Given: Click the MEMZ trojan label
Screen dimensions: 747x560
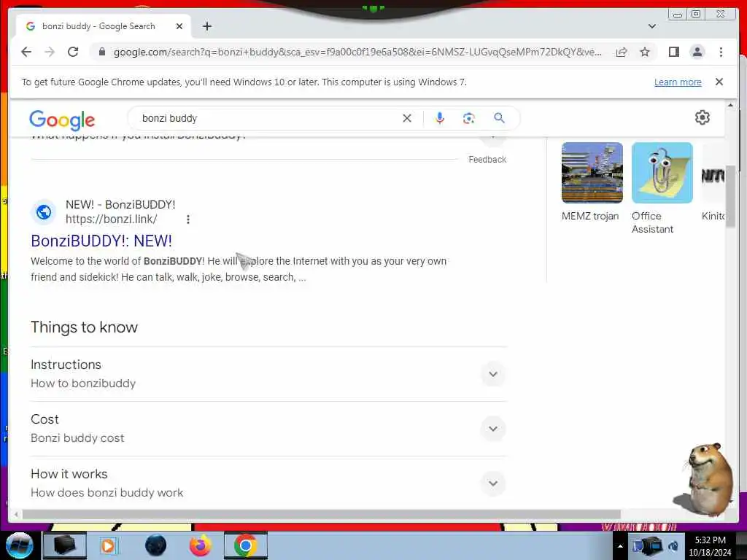Looking at the screenshot, I should (589, 216).
